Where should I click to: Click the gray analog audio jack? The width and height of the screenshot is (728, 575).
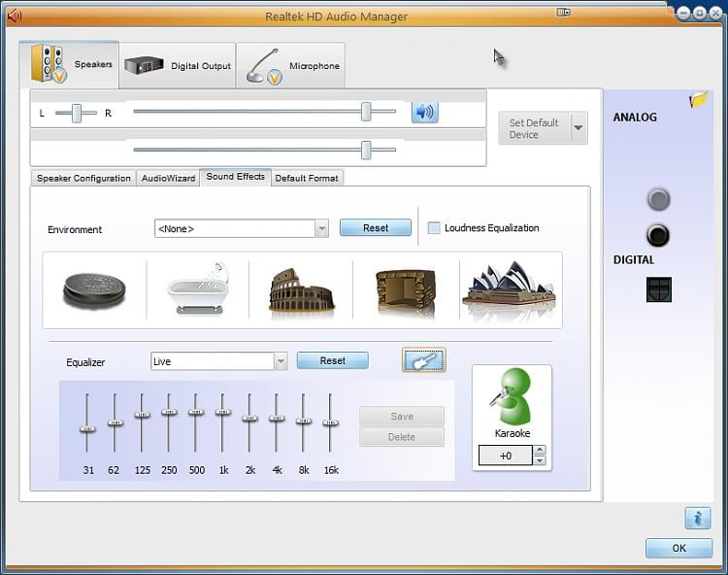click(658, 200)
